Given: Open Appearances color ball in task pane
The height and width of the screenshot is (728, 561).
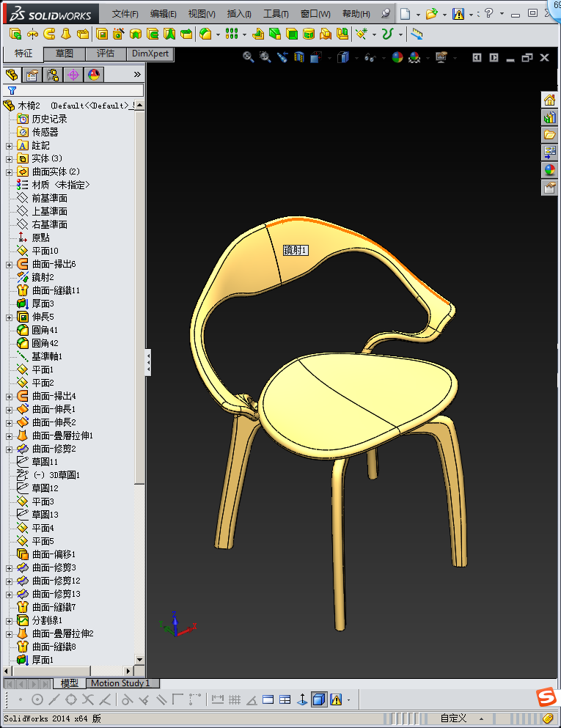Looking at the screenshot, I should pyautogui.click(x=549, y=170).
